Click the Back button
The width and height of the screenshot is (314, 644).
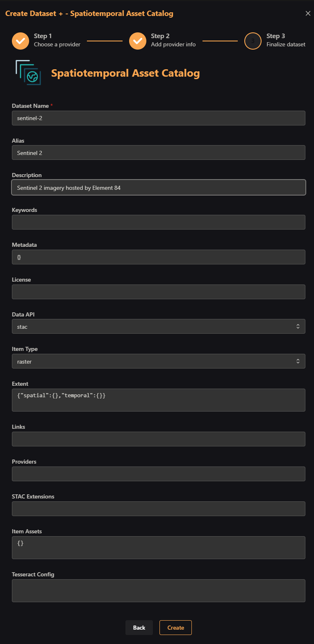[x=139, y=628]
